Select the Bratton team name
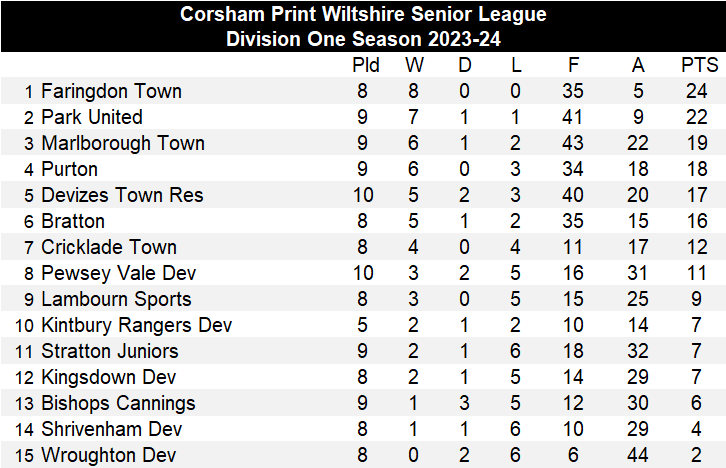The height and width of the screenshot is (468, 726). pos(73,221)
